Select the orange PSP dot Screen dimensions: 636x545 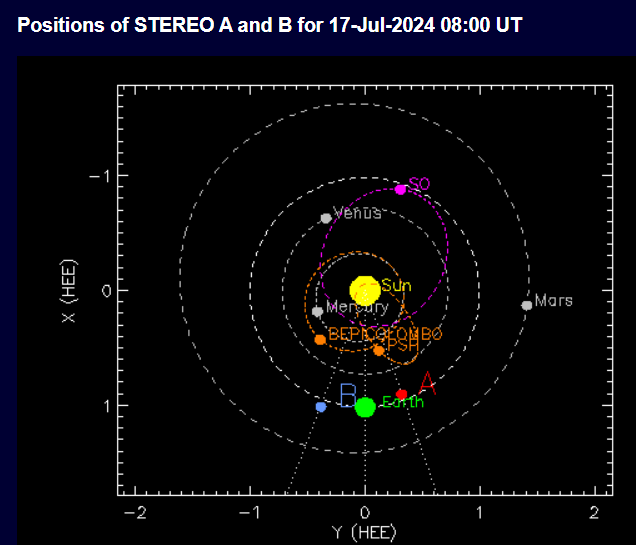pyautogui.click(x=379, y=351)
